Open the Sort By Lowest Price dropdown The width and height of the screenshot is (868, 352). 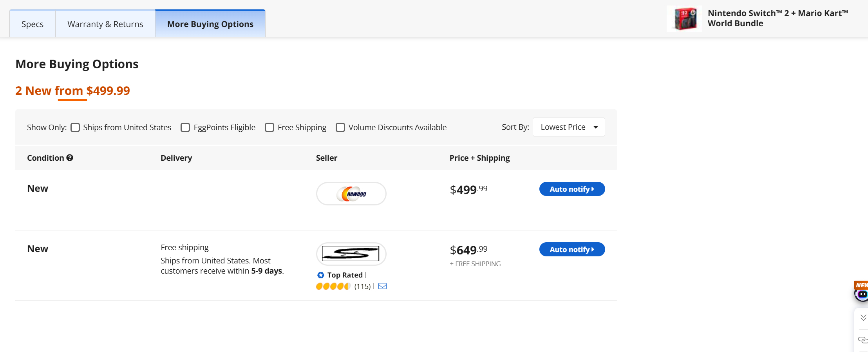point(568,127)
